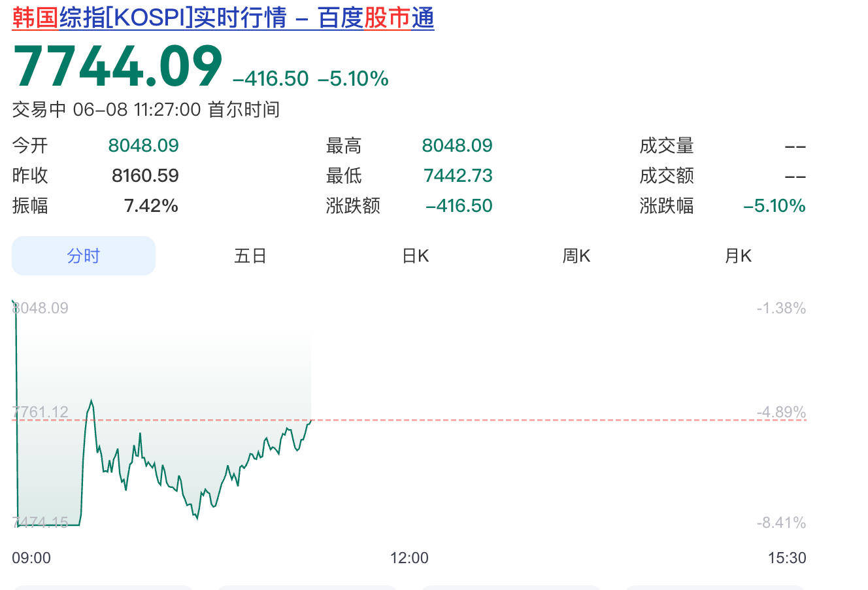Click the 成交量 label
Image resolution: width=868 pixels, height=590 pixels.
667,145
